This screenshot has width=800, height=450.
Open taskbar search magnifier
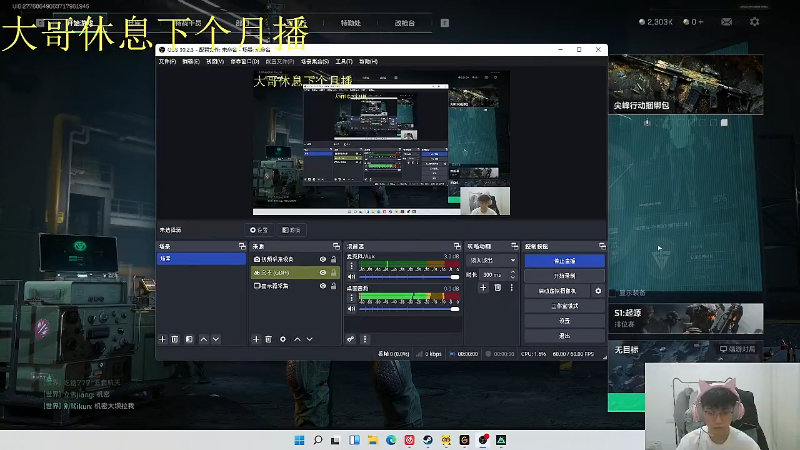click(x=317, y=440)
